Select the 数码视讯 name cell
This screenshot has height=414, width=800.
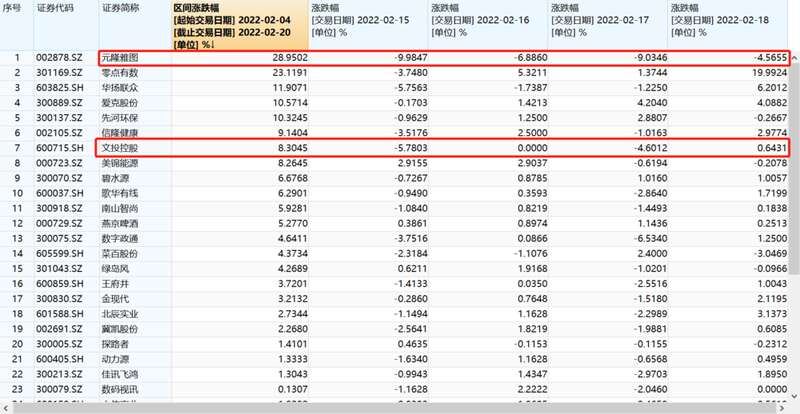pyautogui.click(x=120, y=389)
